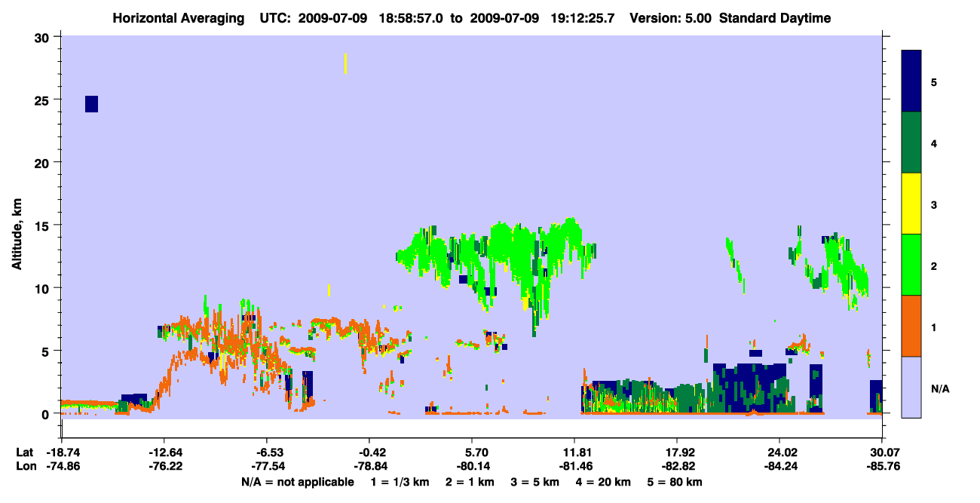Click latitude value '-6.53'
Screen dimensions: 980x503
[269, 452]
